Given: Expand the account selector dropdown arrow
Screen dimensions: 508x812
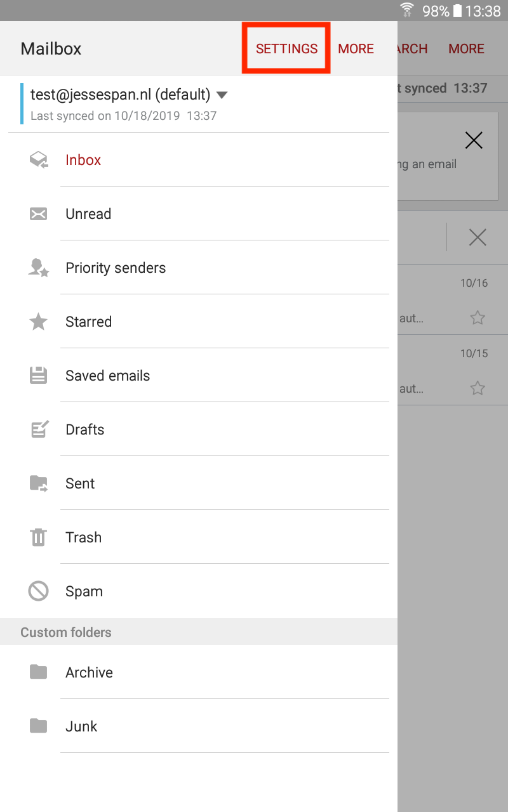Looking at the screenshot, I should tap(222, 95).
